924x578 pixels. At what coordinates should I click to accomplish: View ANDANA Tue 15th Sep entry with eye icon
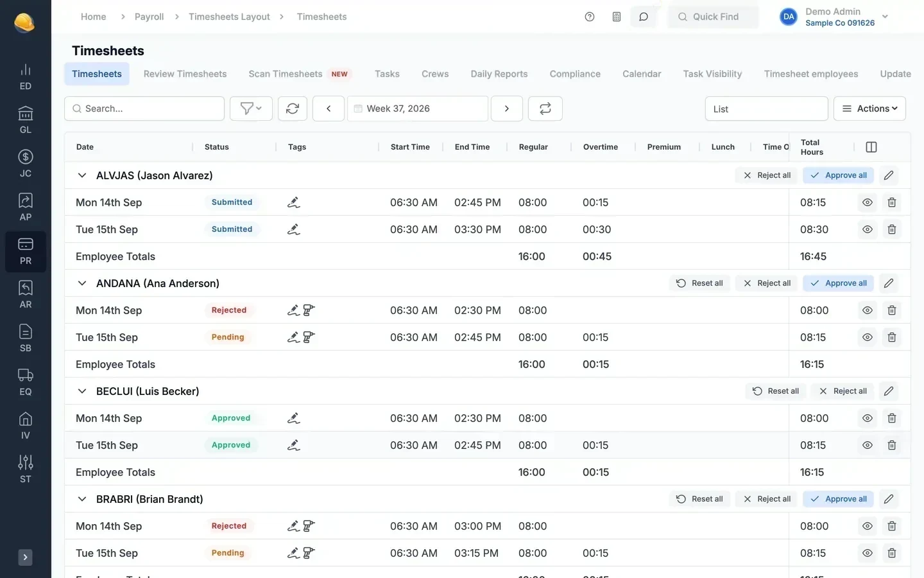tap(868, 337)
